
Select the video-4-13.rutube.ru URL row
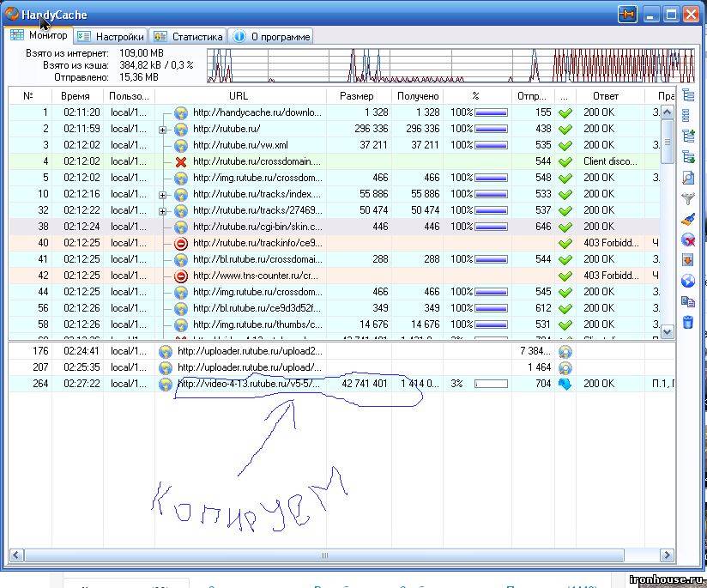pyautogui.click(x=341, y=384)
